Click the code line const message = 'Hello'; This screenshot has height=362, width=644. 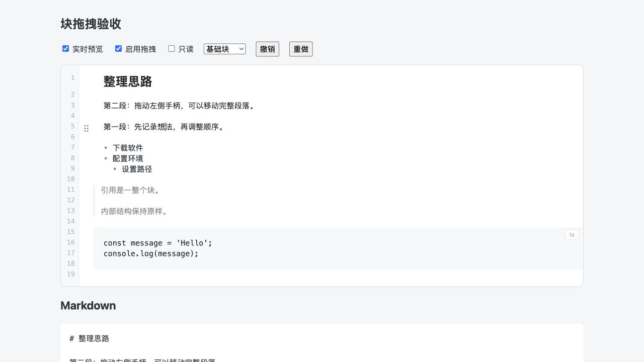(x=158, y=243)
